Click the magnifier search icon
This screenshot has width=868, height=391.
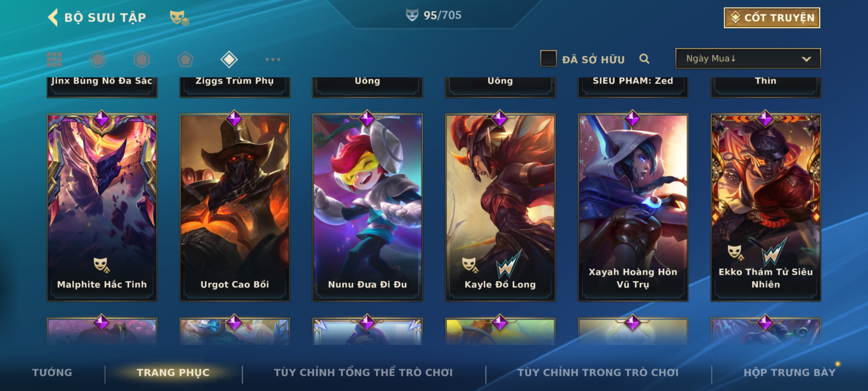click(644, 59)
